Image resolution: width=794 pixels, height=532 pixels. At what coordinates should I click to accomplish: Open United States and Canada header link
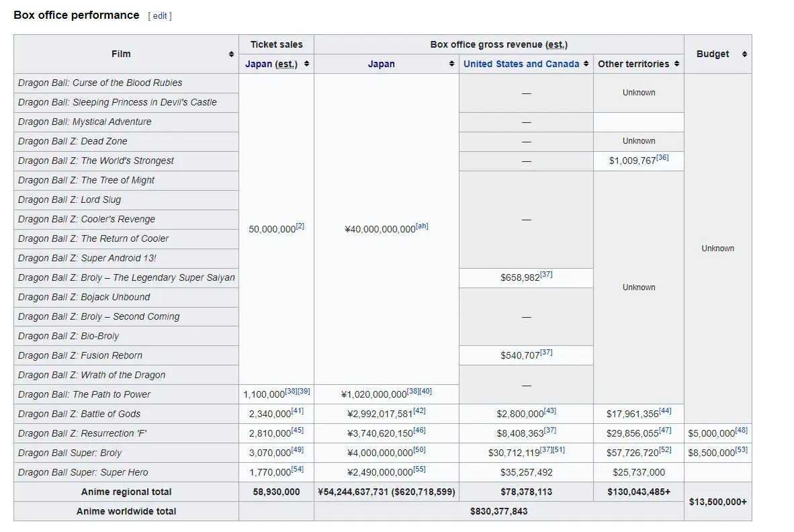click(x=521, y=64)
